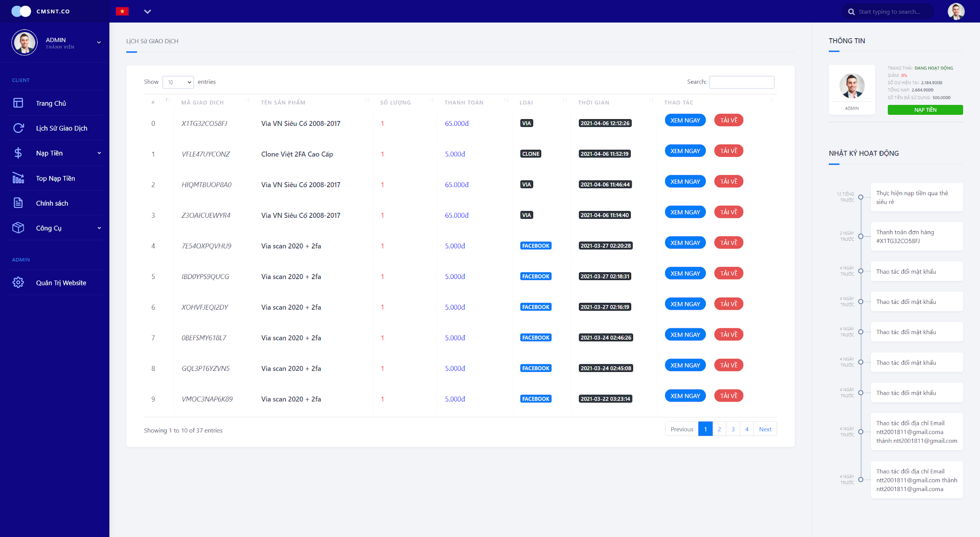Viewport: 980px width, 537px height.
Task: Click the green NẠP TIỀN button
Action: click(x=924, y=110)
